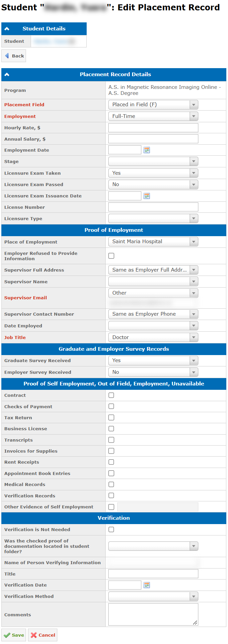The height and width of the screenshot is (644, 228).
Task: Open the Placement Field dropdown
Action: tap(153, 105)
